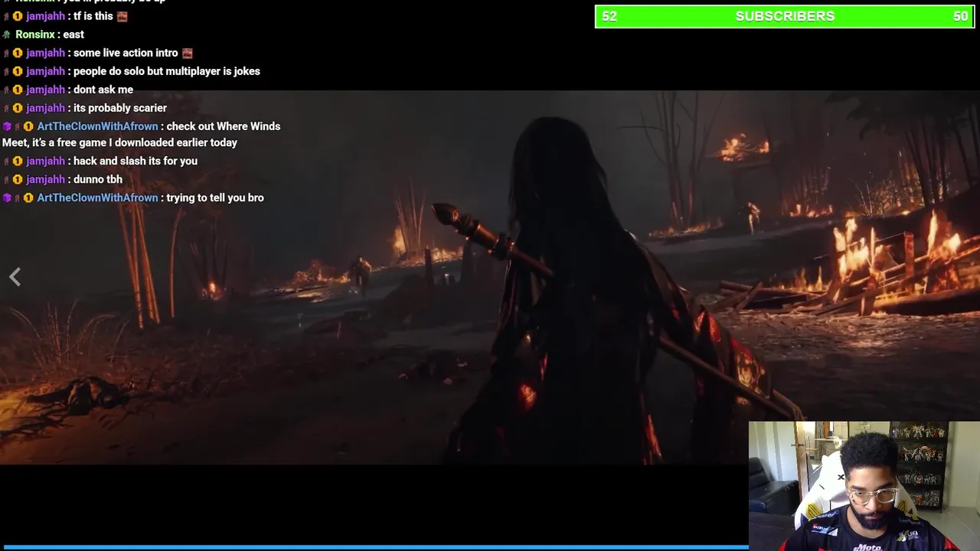Click the emoji after 'some live action intro'
980x551 pixels.
187,53
